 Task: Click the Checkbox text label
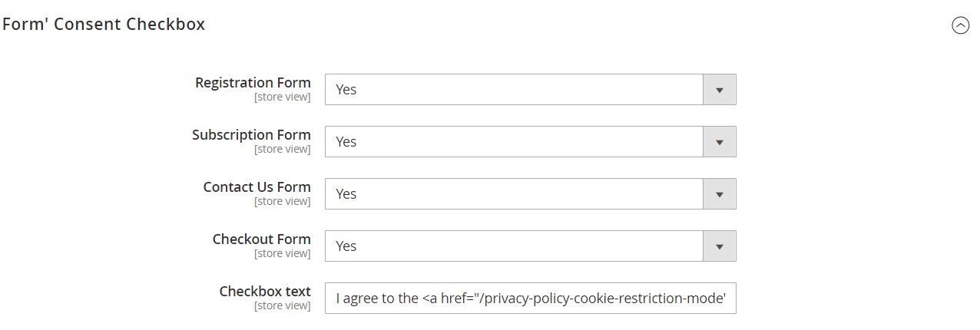pyautogui.click(x=265, y=292)
